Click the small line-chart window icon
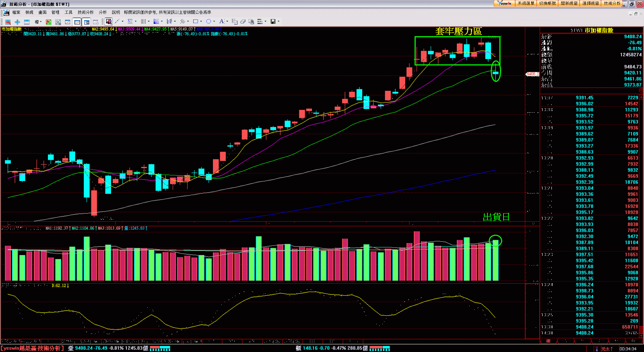The image size is (644, 352). pyautogui.click(x=68, y=22)
